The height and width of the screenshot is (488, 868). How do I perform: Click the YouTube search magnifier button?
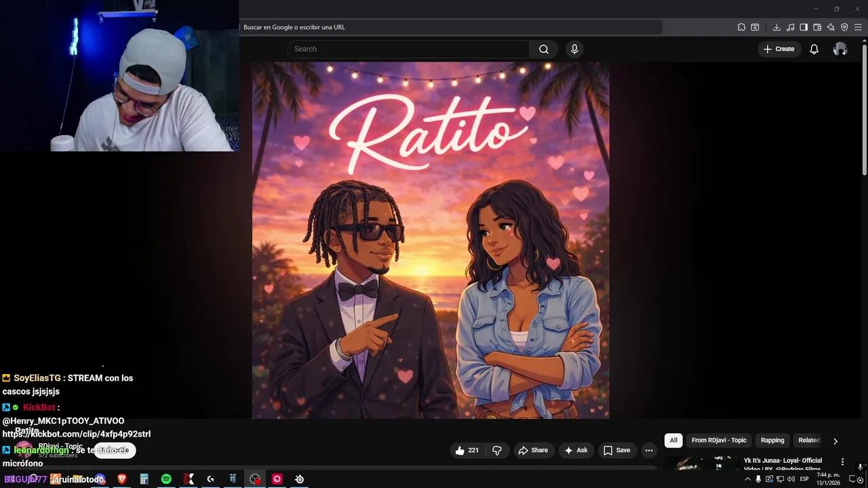pos(544,49)
